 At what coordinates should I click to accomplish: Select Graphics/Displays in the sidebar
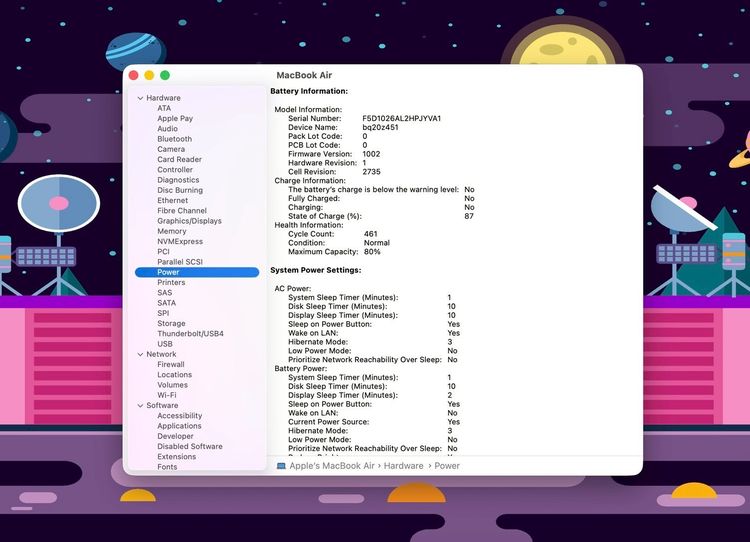coord(189,221)
